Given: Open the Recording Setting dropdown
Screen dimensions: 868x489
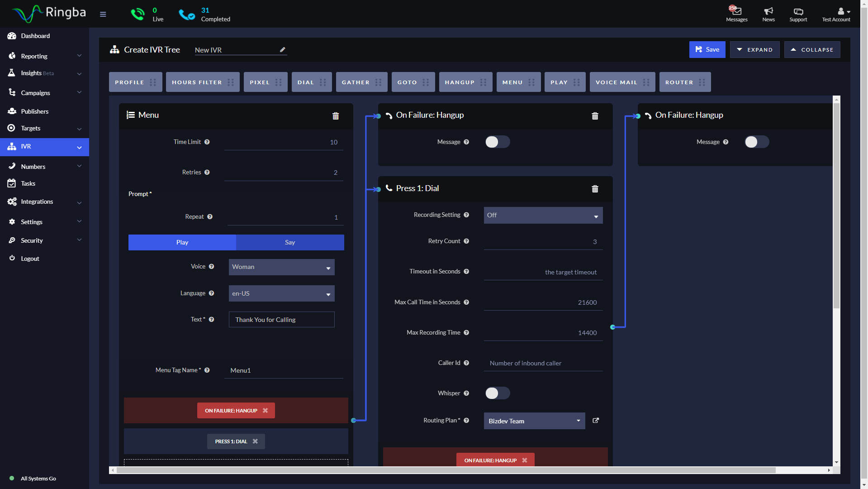Looking at the screenshot, I should tap(543, 215).
